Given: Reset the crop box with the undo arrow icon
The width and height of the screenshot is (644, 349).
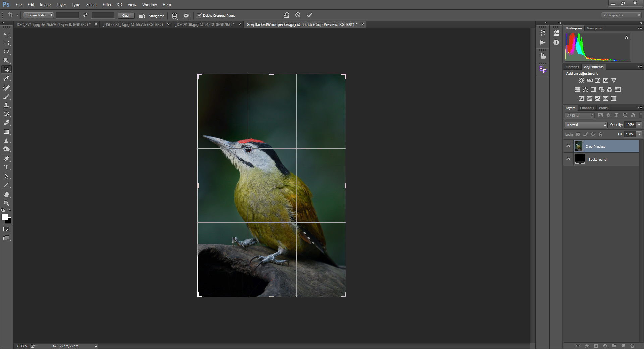Looking at the screenshot, I should coord(286,15).
